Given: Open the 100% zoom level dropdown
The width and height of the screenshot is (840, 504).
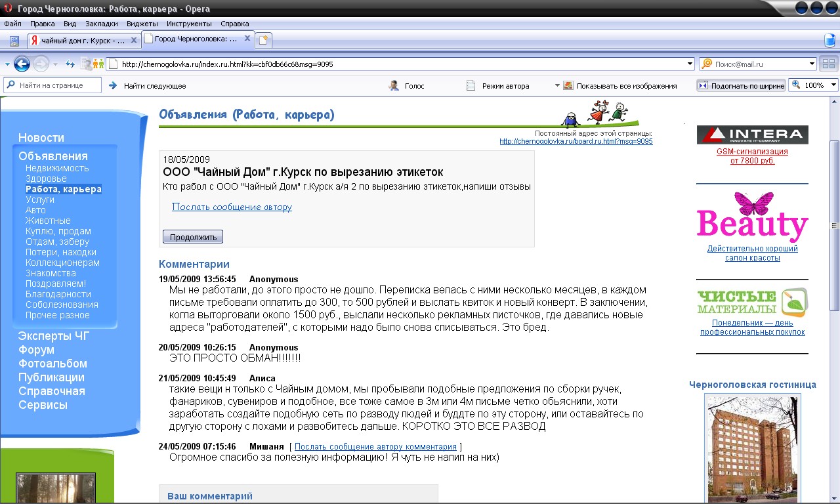Looking at the screenshot, I should tap(833, 85).
